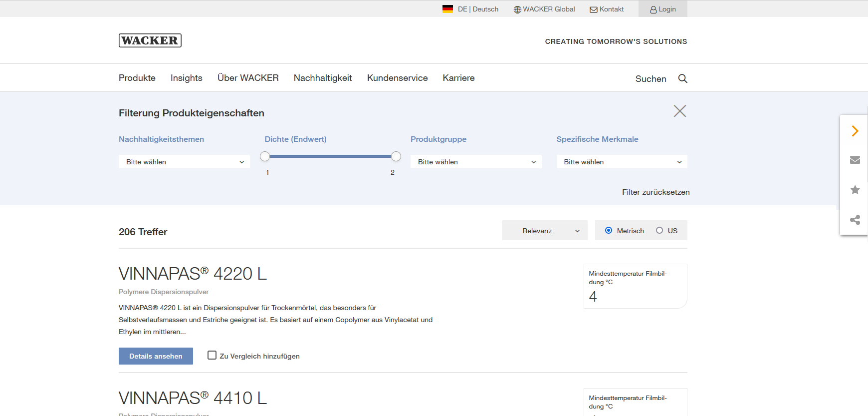Open the Nachhaltigkeit menu

pyautogui.click(x=323, y=78)
